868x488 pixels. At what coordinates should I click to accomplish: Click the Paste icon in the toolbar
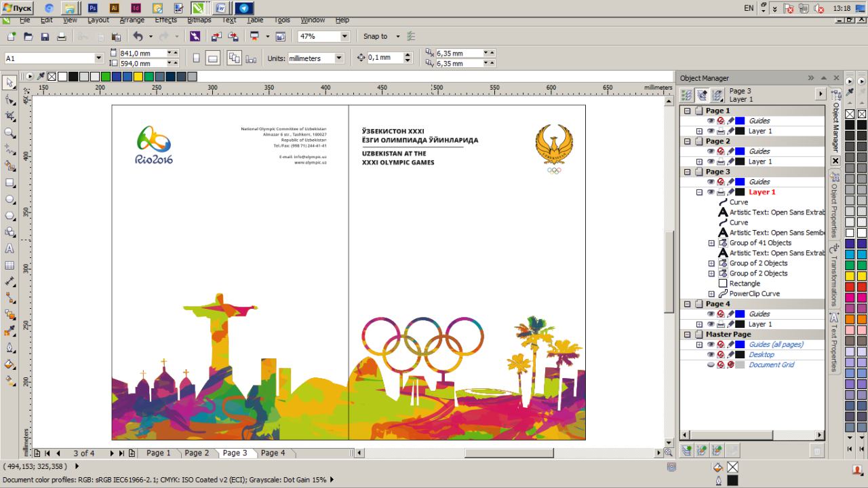click(116, 37)
